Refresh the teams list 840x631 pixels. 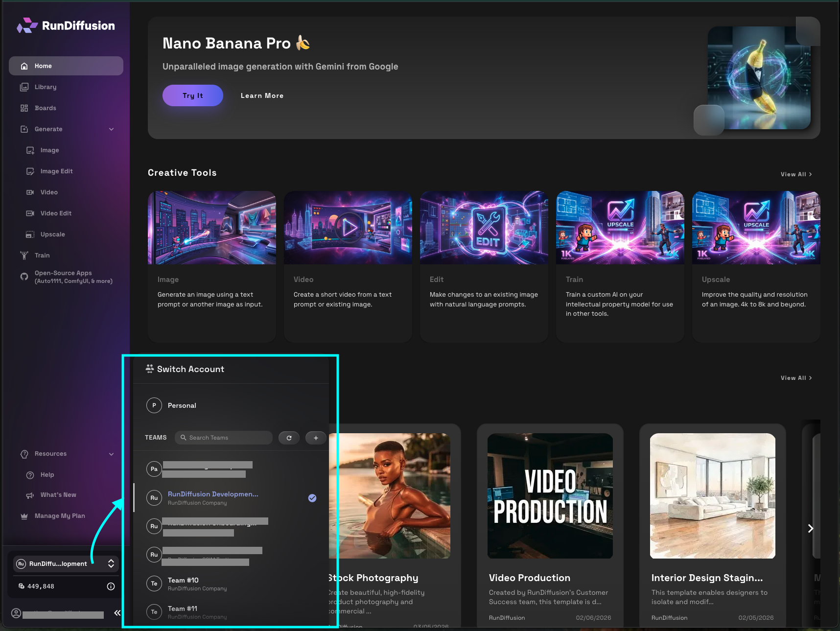click(x=289, y=438)
